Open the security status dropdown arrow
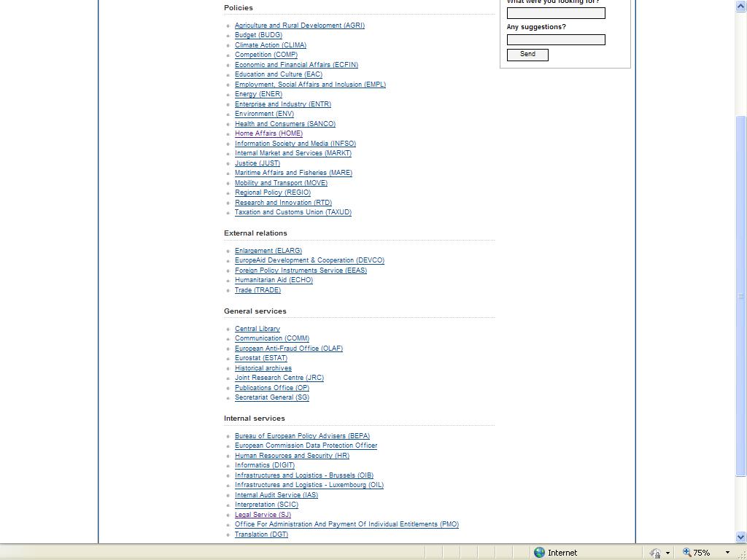Viewport: 747px width, 560px height. 667,553
